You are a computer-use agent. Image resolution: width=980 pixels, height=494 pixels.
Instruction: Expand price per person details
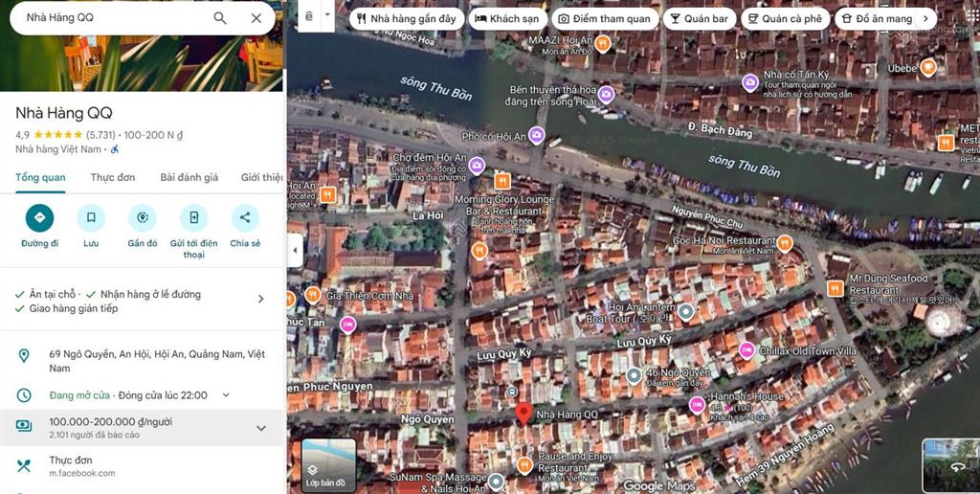pos(261,428)
